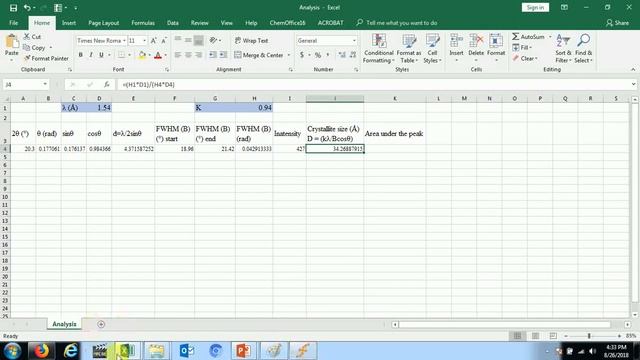Open the Fill menu
This screenshot has height=360, width=640.
point(522,47)
